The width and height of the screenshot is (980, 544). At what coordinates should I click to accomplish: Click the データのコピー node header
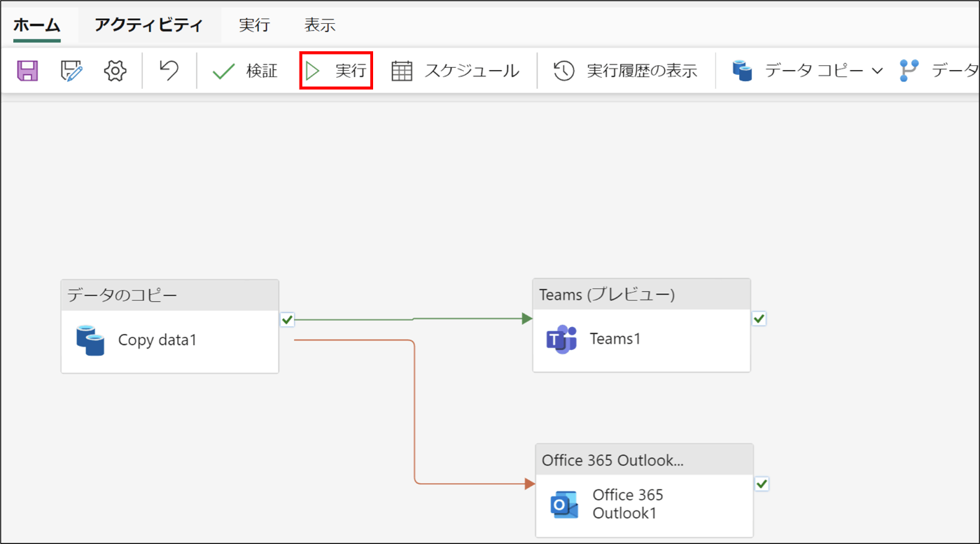point(170,295)
